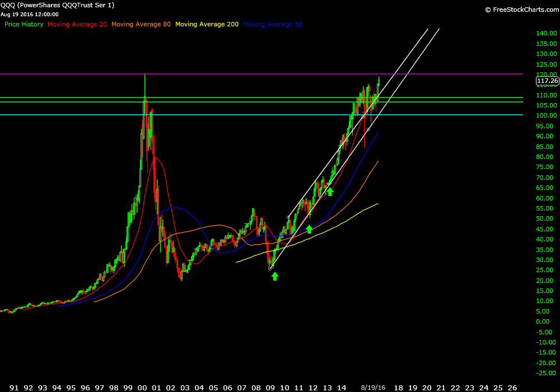Open the FreeStockCharts.com link

tap(520, 10)
